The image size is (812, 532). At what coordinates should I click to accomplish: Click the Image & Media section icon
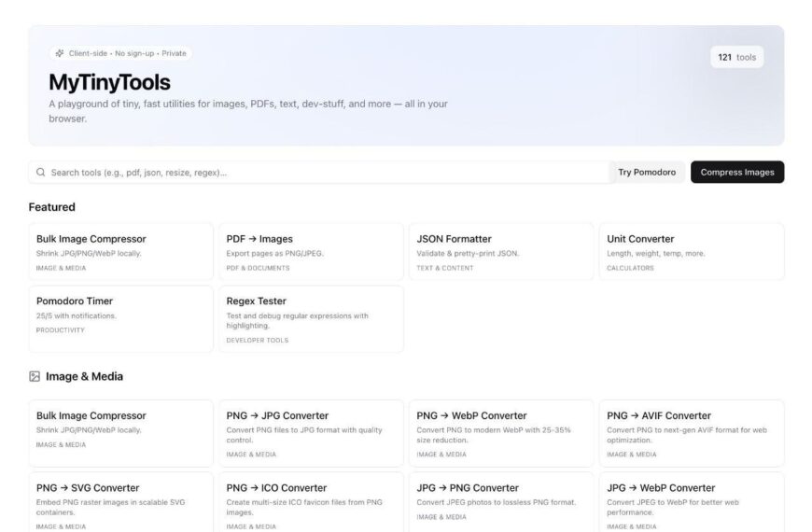click(x=35, y=376)
